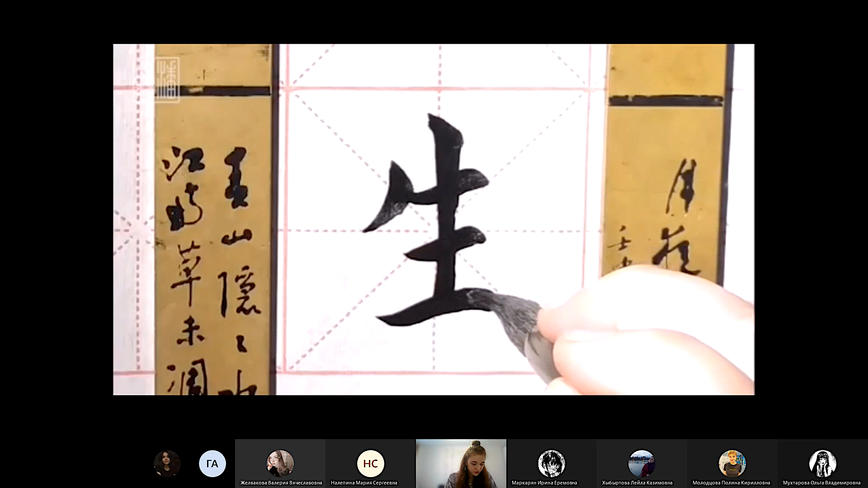The image size is (868, 488).
Task: Click the Налепина Мария Сергеевна name label
Action: pos(364,483)
